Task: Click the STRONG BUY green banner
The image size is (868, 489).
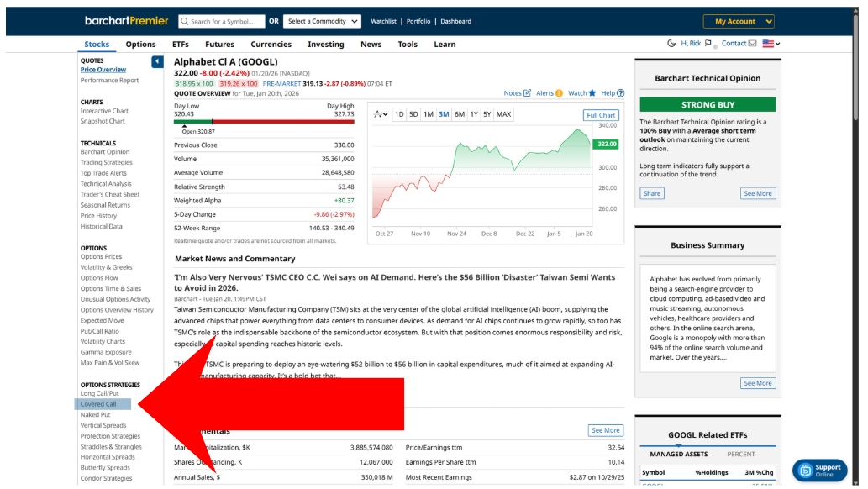Action: point(708,105)
